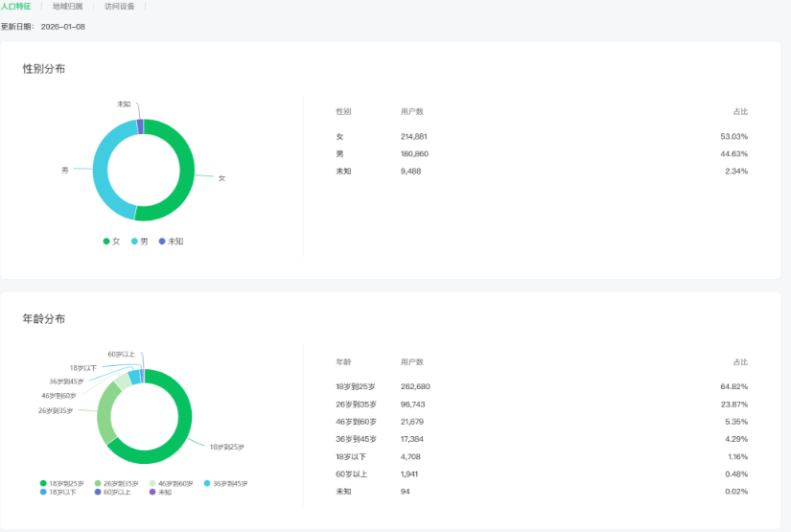Viewport: 791px width, 532px height.
Task: Select the 262,680 user count
Action: [415, 386]
